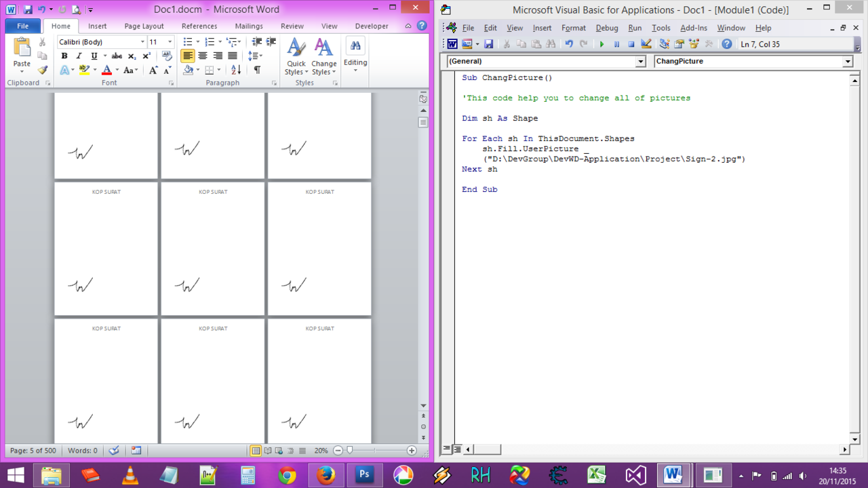Click Increase Indent in Paragraph group
868x488 pixels.
[271, 42]
